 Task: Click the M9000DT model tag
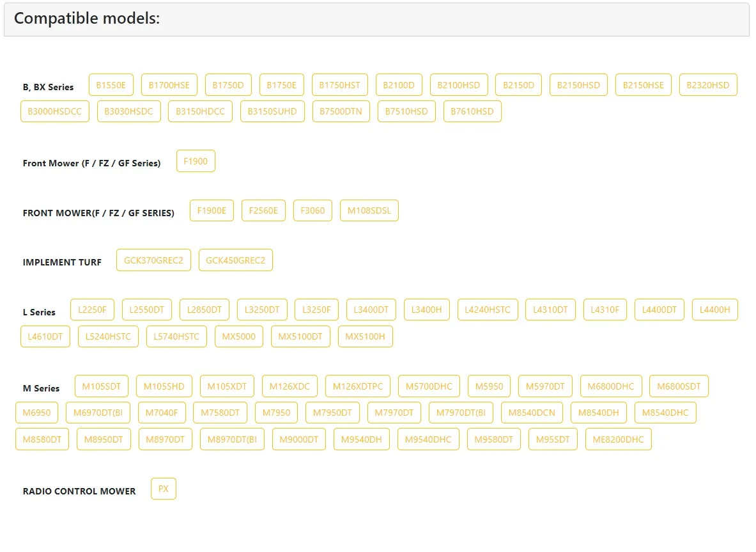(x=299, y=440)
